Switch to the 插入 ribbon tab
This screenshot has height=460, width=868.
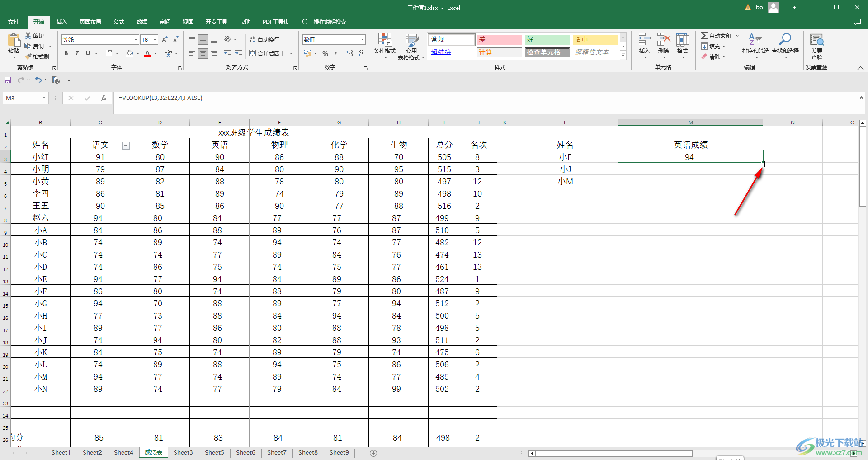pyautogui.click(x=61, y=22)
